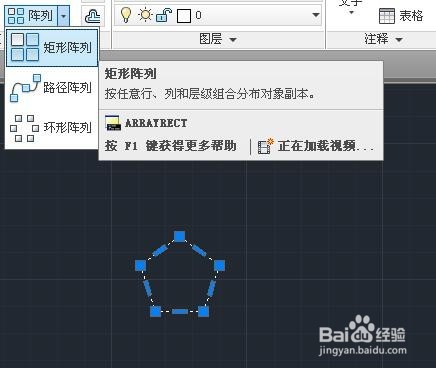Screen dimensions: 436x368
Task: Open the 文字 text dropdown arrow
Action: click(x=351, y=13)
